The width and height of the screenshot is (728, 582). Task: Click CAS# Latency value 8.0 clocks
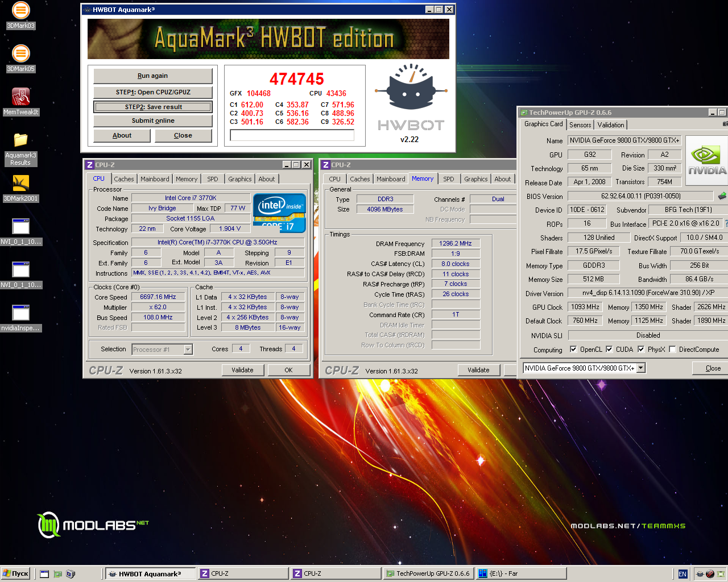pyautogui.click(x=456, y=264)
